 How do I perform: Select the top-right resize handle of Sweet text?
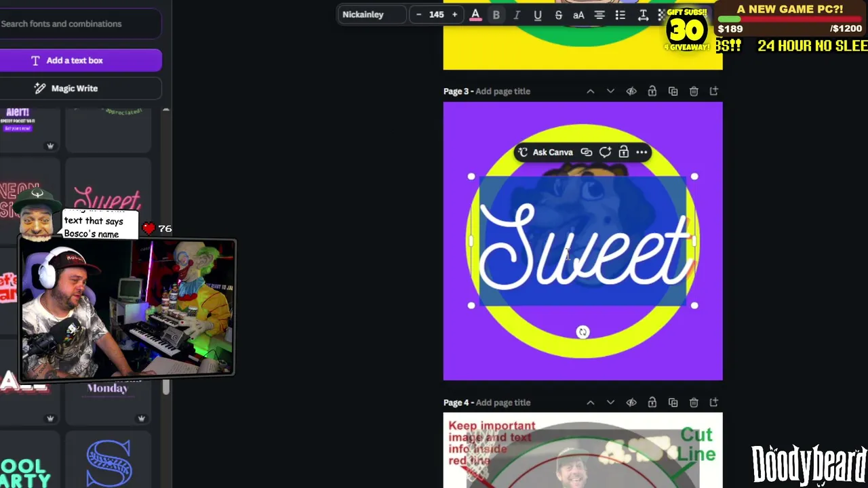point(694,177)
